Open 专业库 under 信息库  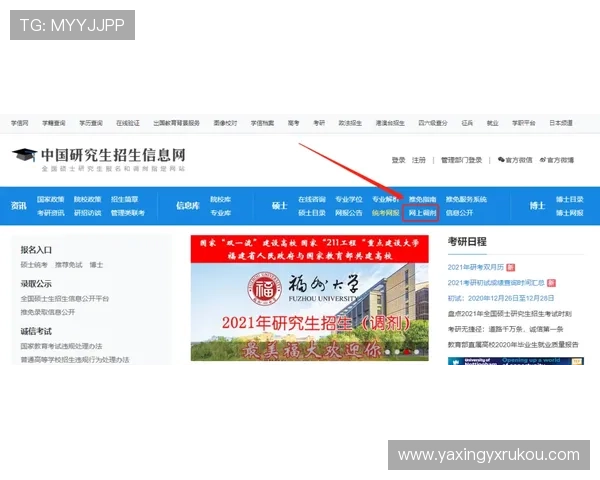[220, 213]
